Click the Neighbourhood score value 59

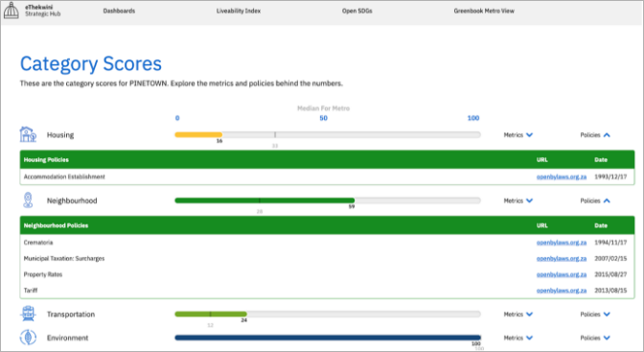(x=352, y=207)
